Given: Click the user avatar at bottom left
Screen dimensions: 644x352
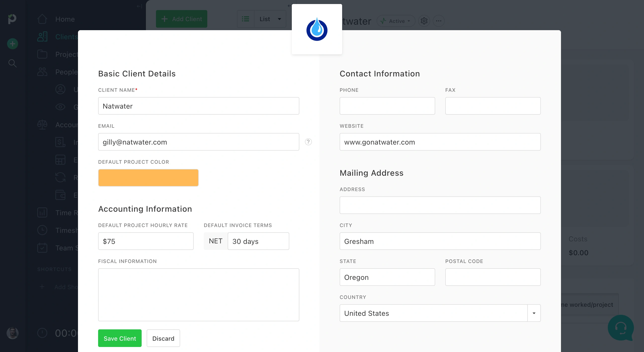Looking at the screenshot, I should pyautogui.click(x=12, y=333).
